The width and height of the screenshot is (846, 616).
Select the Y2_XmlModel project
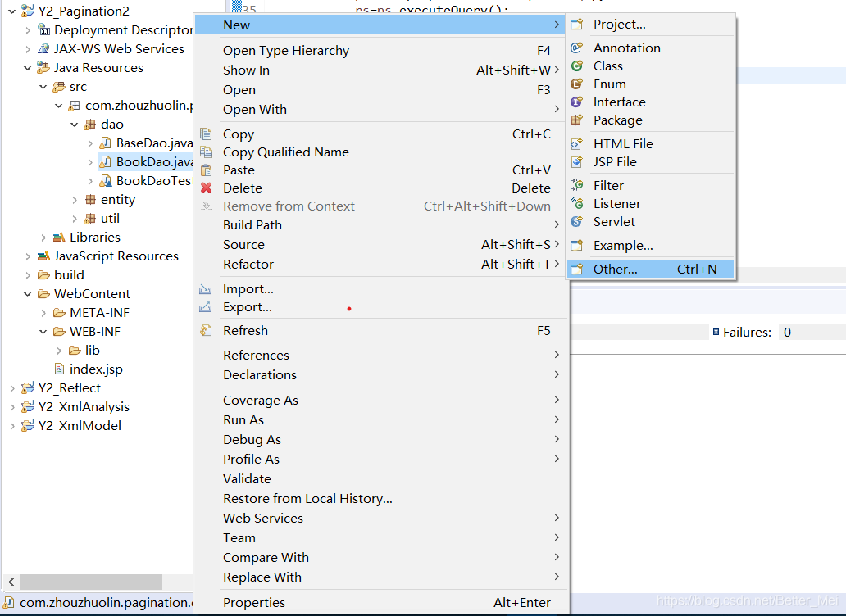click(x=80, y=426)
